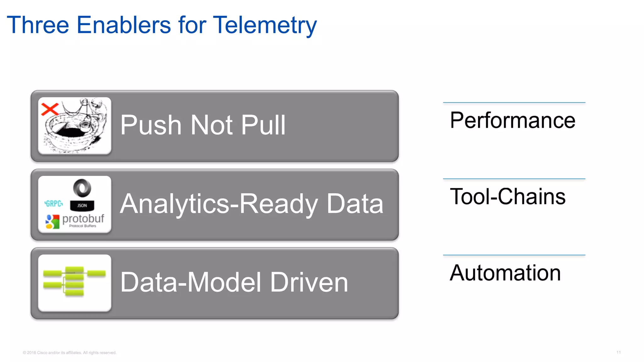Image resolution: width=644 pixels, height=362 pixels.
Task: Click the 'Three Enablers for Telemetry' title
Action: click(x=162, y=25)
